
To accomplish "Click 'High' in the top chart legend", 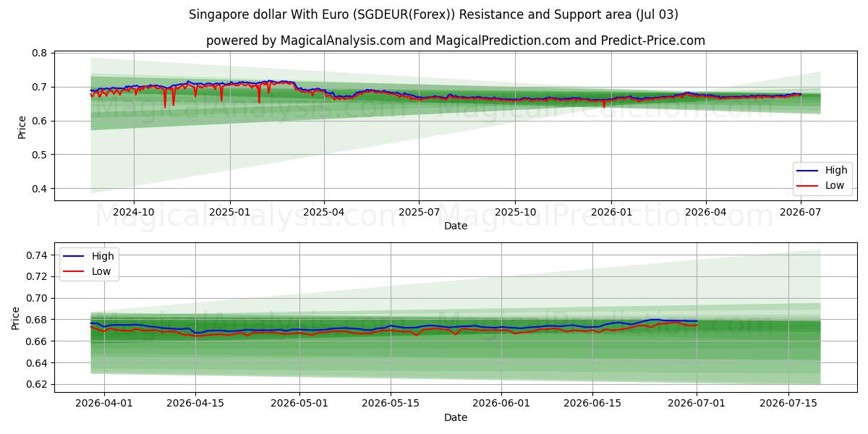I will pyautogui.click(x=836, y=171).
